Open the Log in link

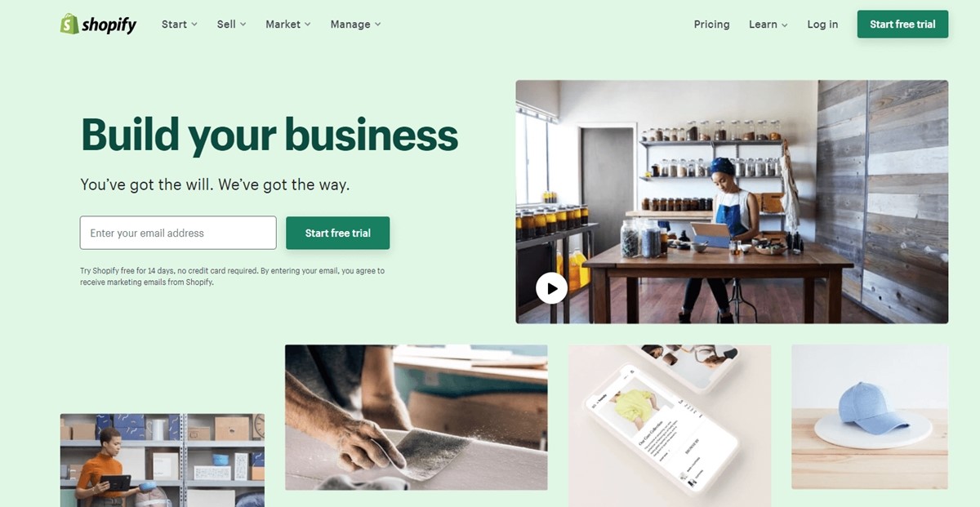(822, 24)
